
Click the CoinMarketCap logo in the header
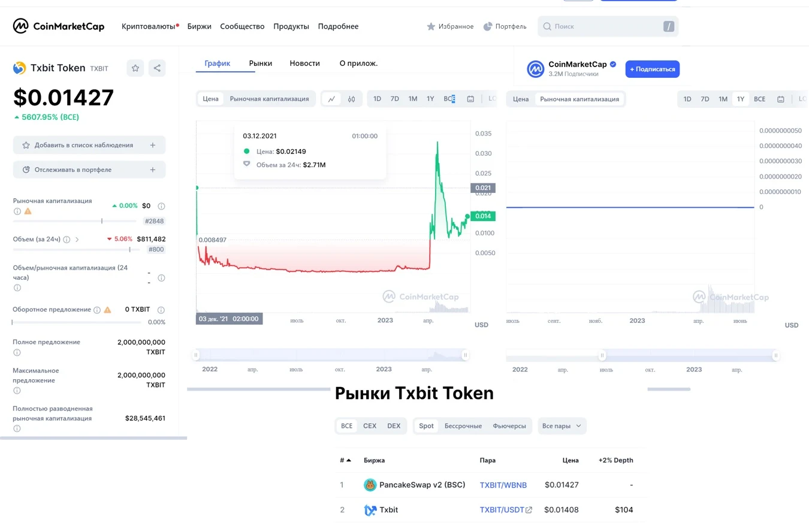[x=59, y=26]
